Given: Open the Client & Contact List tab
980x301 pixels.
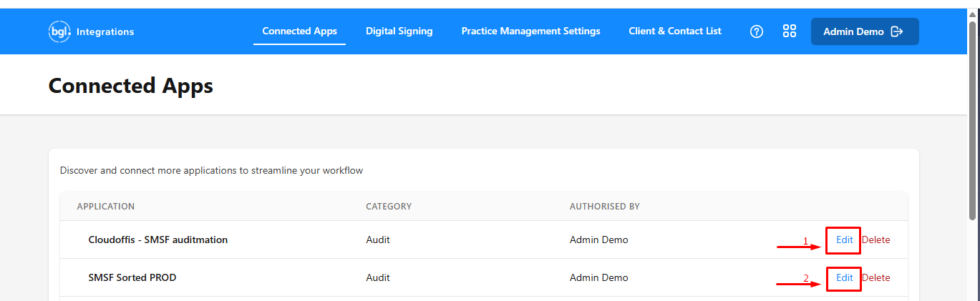Looking at the screenshot, I should 675,31.
